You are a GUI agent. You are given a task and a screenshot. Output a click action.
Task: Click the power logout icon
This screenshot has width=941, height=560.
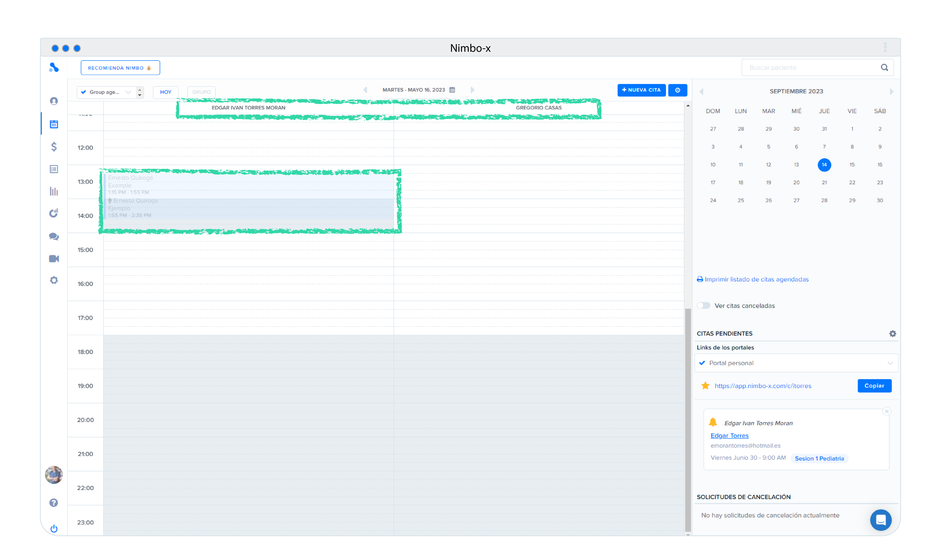(x=54, y=529)
